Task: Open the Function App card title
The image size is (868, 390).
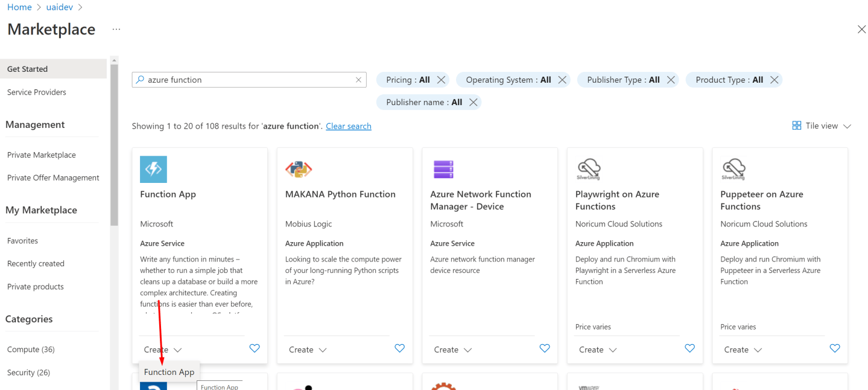Action: (x=168, y=194)
